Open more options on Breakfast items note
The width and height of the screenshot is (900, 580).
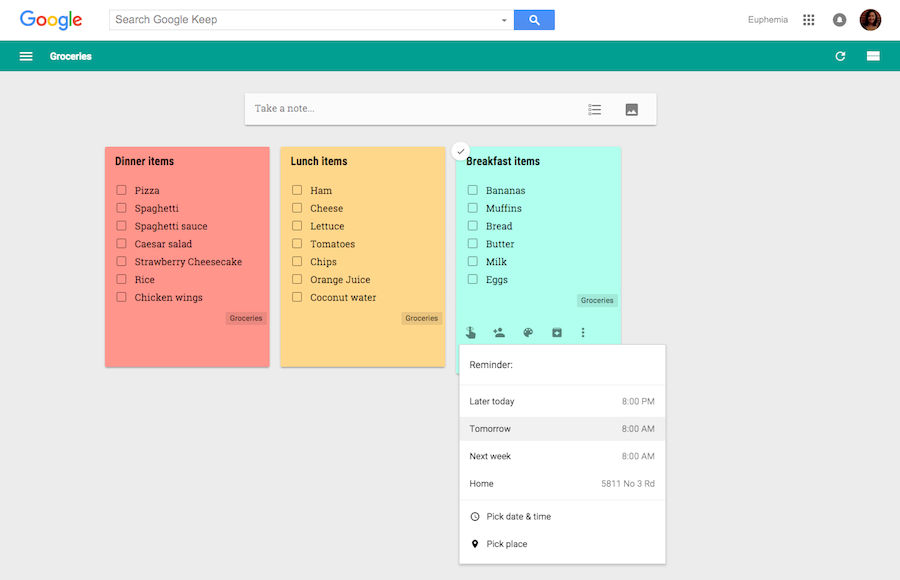[x=584, y=333]
